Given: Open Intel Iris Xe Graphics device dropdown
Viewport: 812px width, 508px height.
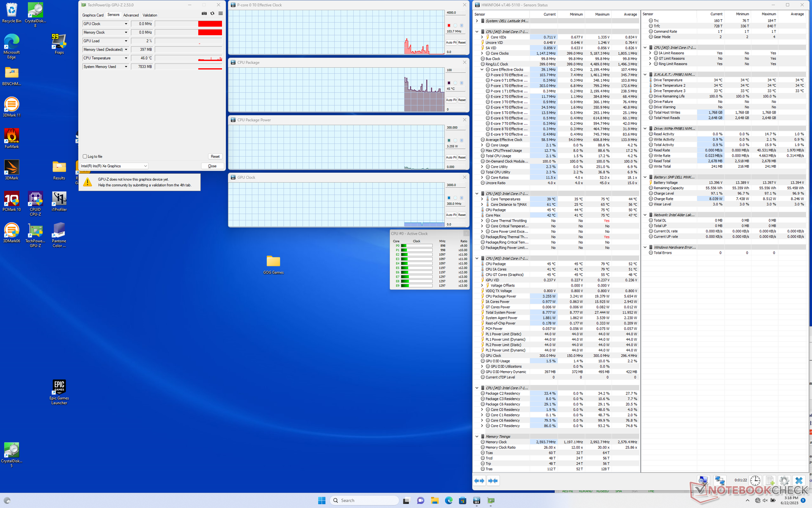Looking at the screenshot, I should click(x=145, y=166).
